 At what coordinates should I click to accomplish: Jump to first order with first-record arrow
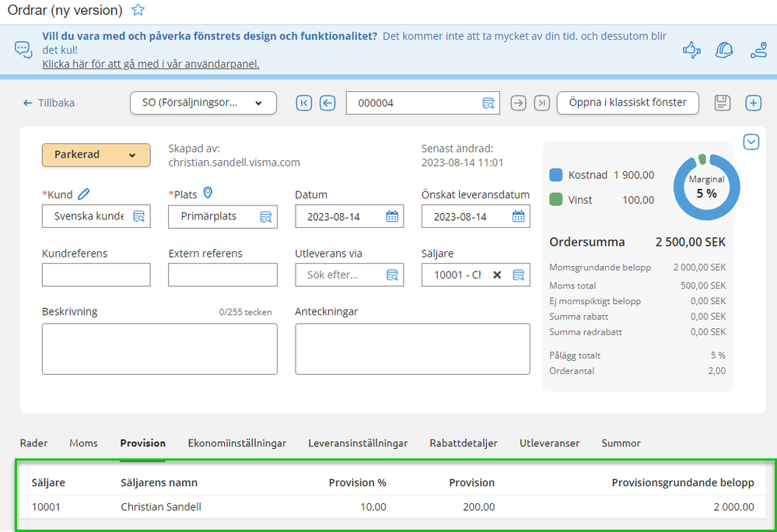tap(304, 103)
